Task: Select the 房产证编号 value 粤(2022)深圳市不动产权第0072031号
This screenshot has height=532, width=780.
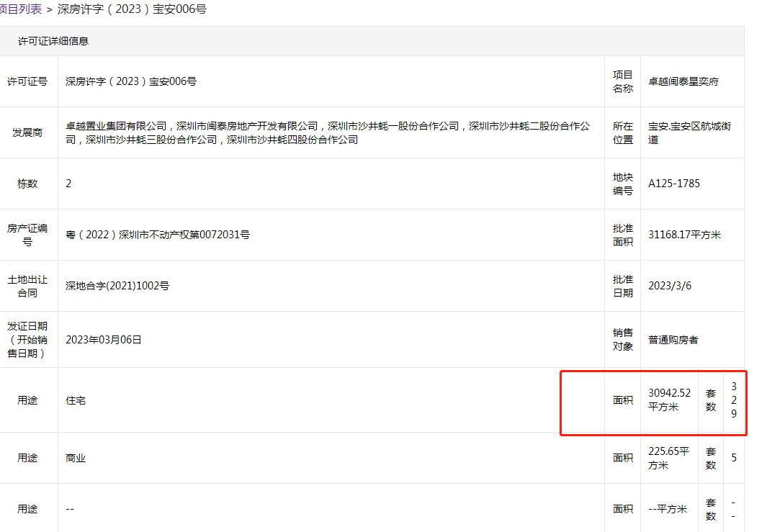Action: click(157, 235)
